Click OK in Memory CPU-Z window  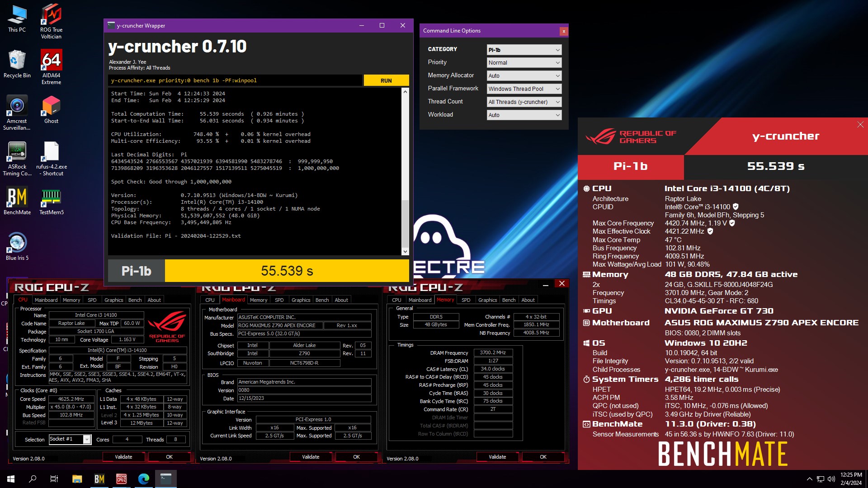pyautogui.click(x=543, y=457)
